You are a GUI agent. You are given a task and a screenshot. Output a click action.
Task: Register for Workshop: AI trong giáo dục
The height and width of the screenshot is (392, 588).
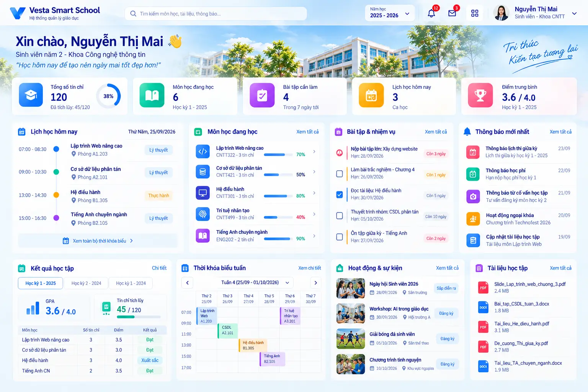click(x=446, y=314)
